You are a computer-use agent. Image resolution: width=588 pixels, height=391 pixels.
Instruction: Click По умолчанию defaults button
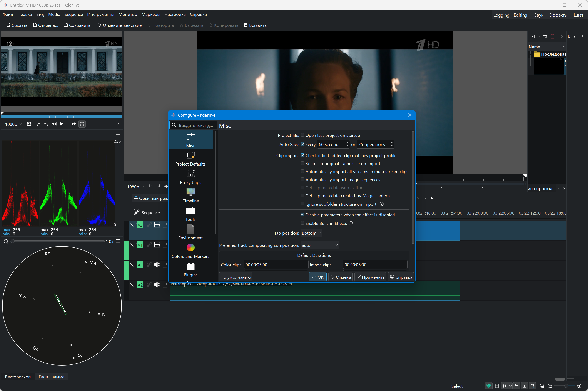point(236,277)
